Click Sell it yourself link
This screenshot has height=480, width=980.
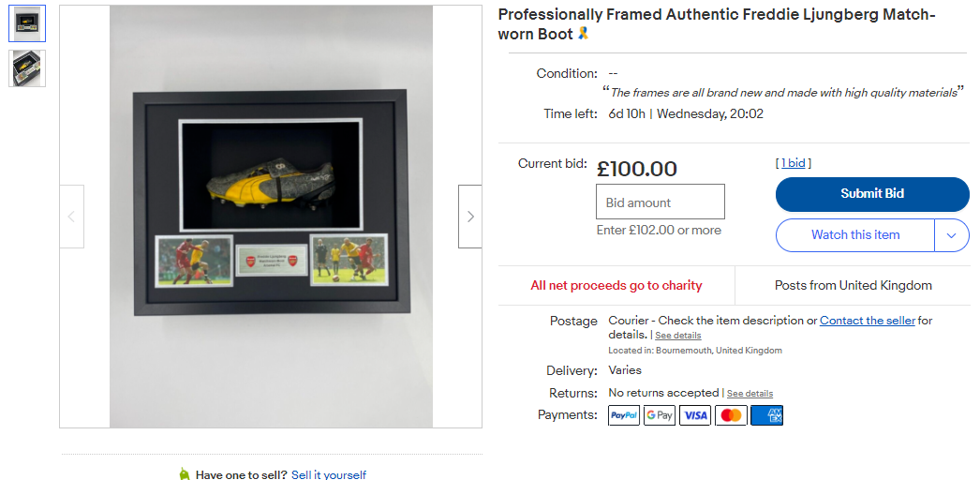point(329,475)
